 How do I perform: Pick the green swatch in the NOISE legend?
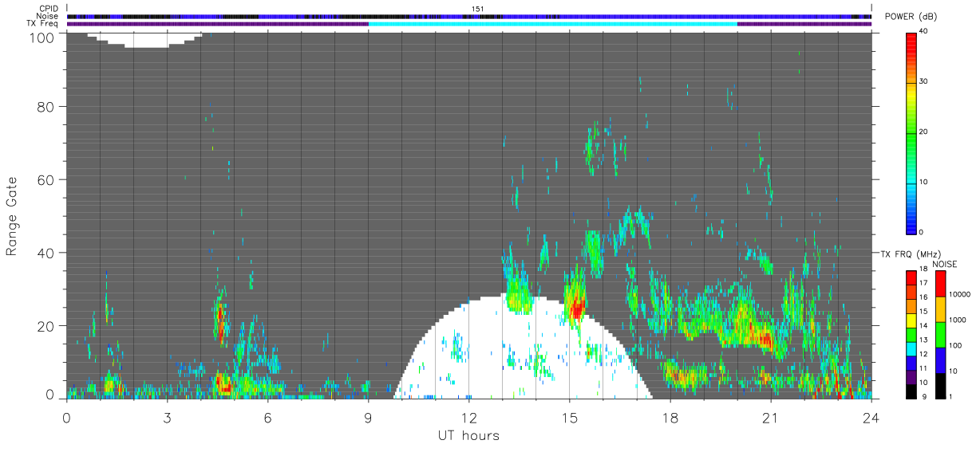click(939, 335)
